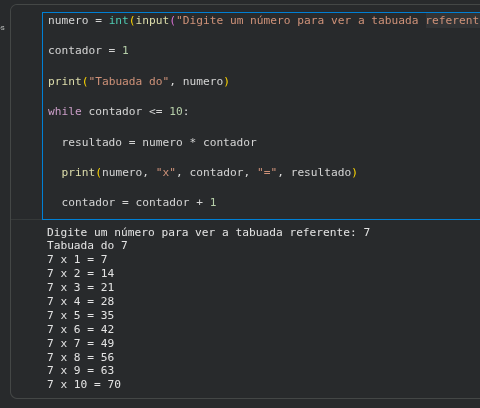Click the "=" string in the print call

pos(267,172)
